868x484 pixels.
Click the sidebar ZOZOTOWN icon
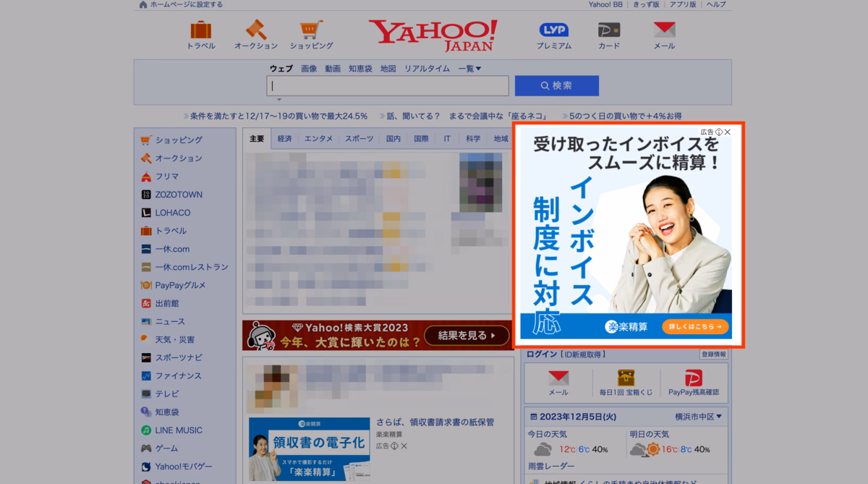pyautogui.click(x=146, y=195)
